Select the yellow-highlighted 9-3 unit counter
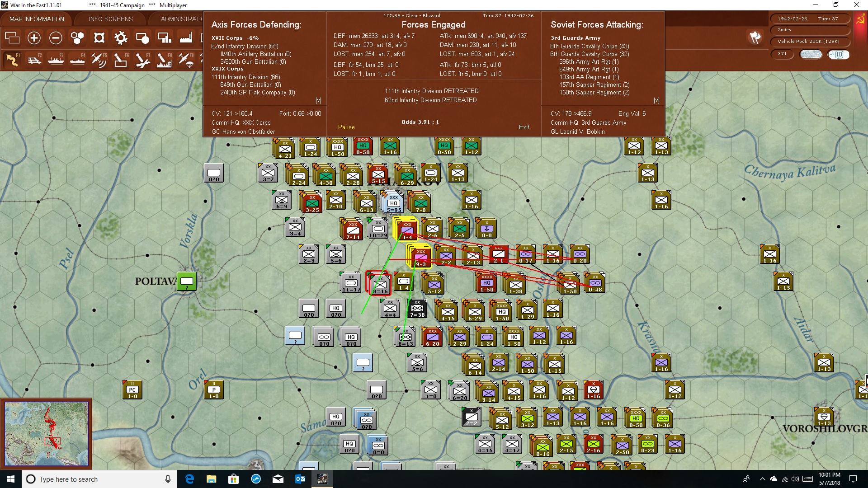Image resolution: width=868 pixels, height=488 pixels. point(420,257)
